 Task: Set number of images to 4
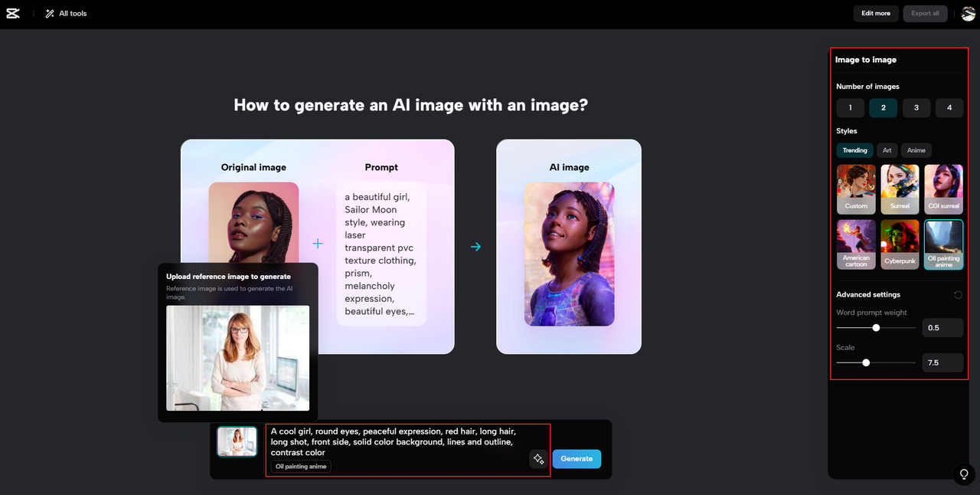949,108
